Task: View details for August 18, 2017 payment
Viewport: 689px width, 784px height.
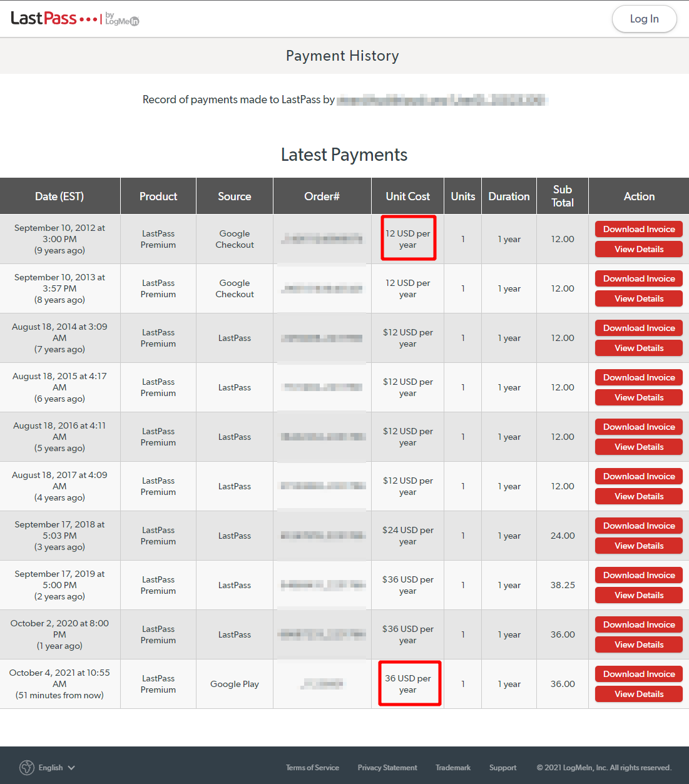Action: pyautogui.click(x=639, y=496)
